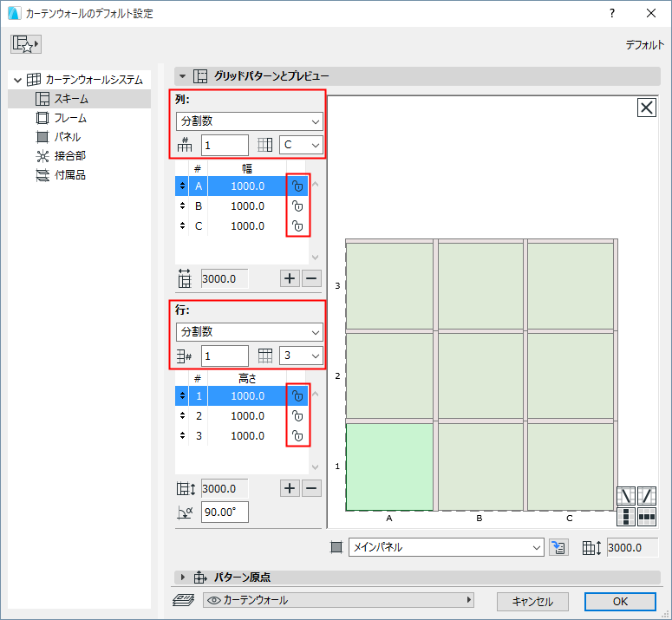Select panel A1 in the grid preview
The width and height of the screenshot is (672, 620).
coord(389,467)
